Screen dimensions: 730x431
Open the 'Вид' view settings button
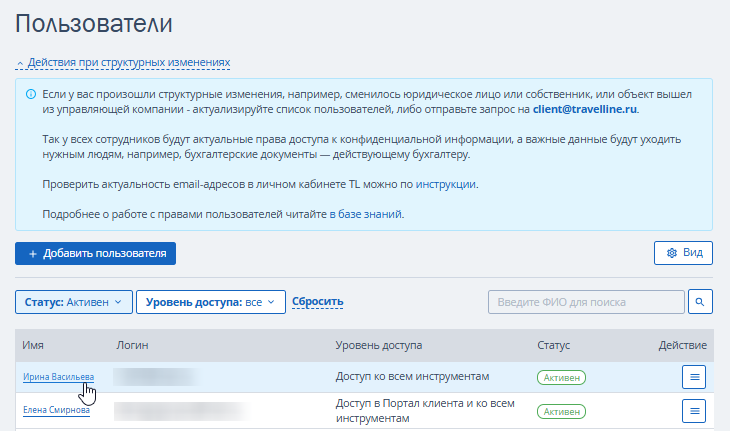683,253
